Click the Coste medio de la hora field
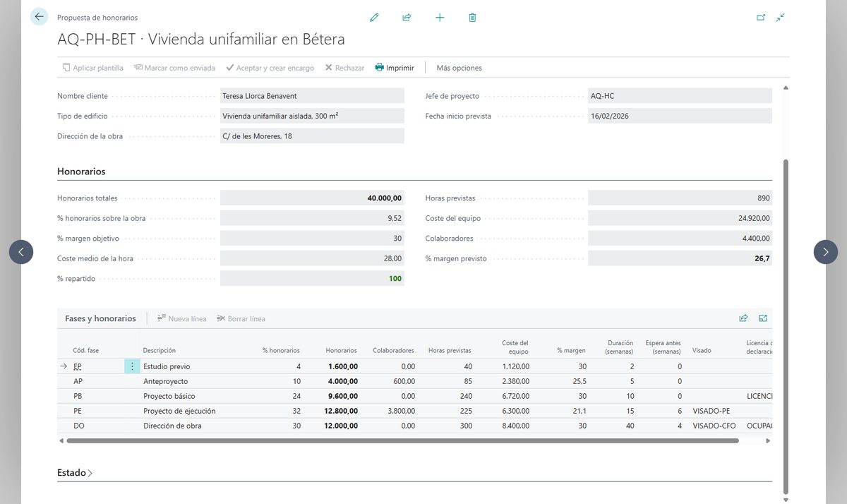This screenshot has width=847, height=504. pos(312,258)
